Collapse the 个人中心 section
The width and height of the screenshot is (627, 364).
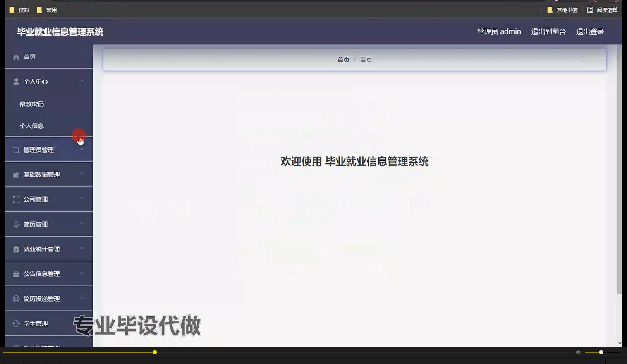[82, 81]
